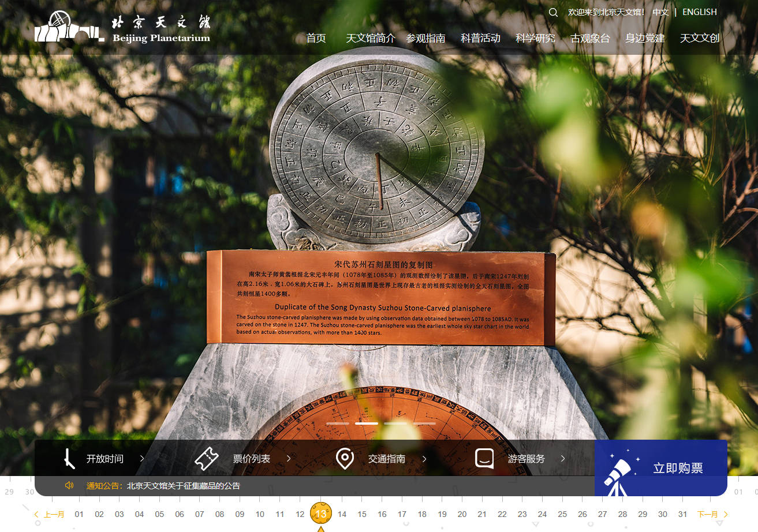Open the 北京天文馆关于征集藏品的公告 notice link
The height and width of the screenshot is (532, 758).
click(183, 486)
